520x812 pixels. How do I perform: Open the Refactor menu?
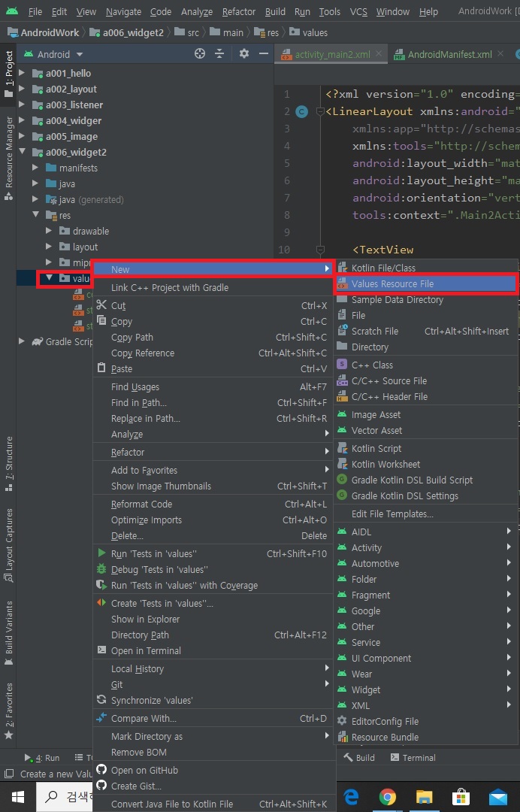238,11
